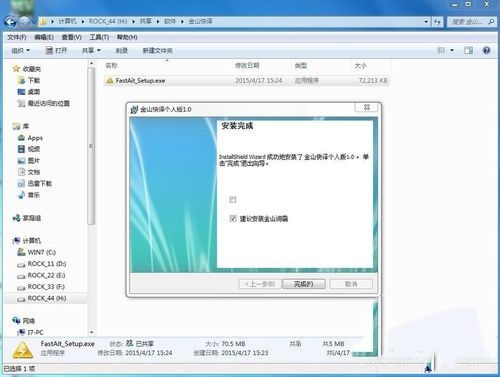Sort by the 类型 column header
This screenshot has width=500, height=377.
(x=301, y=65)
